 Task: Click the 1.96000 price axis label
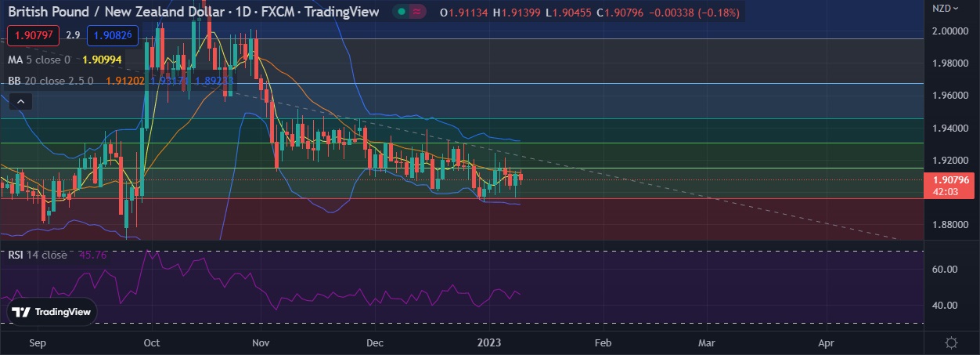pyautogui.click(x=952, y=96)
